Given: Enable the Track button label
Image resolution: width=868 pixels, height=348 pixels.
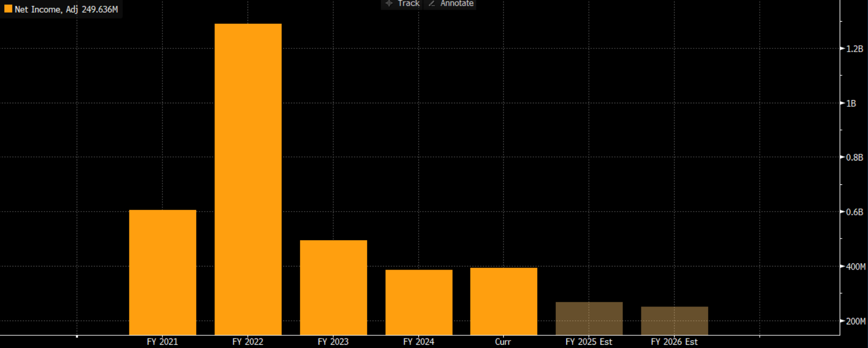Looking at the screenshot, I should (x=409, y=3).
